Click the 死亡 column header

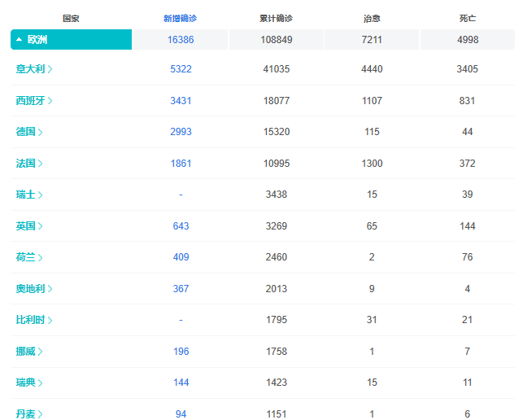click(468, 19)
